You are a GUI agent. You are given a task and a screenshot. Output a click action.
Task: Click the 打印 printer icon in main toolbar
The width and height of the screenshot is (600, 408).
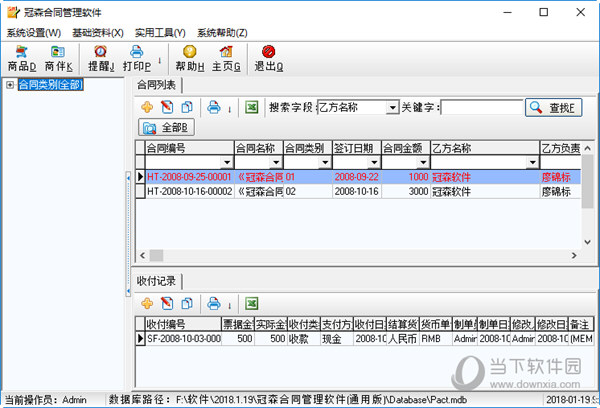point(137,58)
